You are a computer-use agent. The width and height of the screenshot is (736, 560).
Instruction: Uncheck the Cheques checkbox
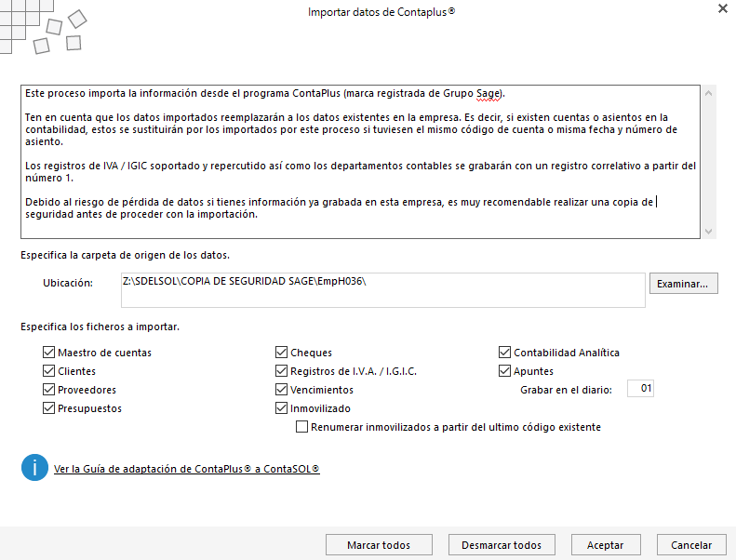(x=281, y=352)
